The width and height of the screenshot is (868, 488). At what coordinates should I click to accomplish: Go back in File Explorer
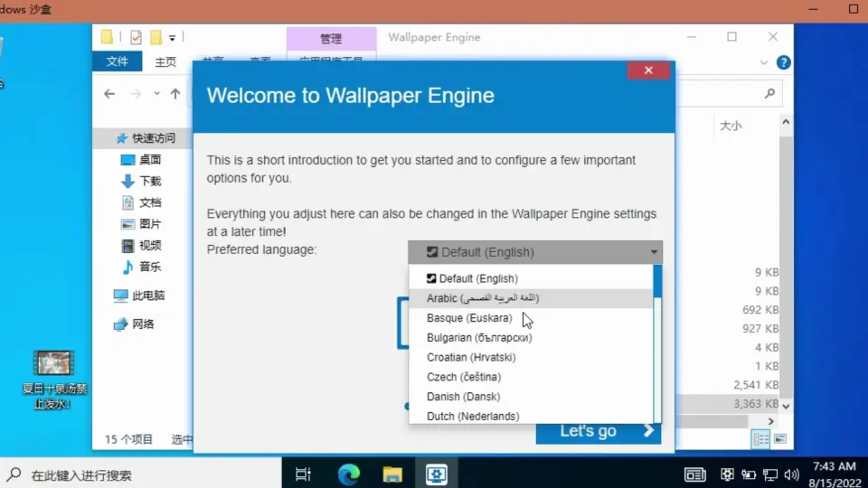(109, 93)
